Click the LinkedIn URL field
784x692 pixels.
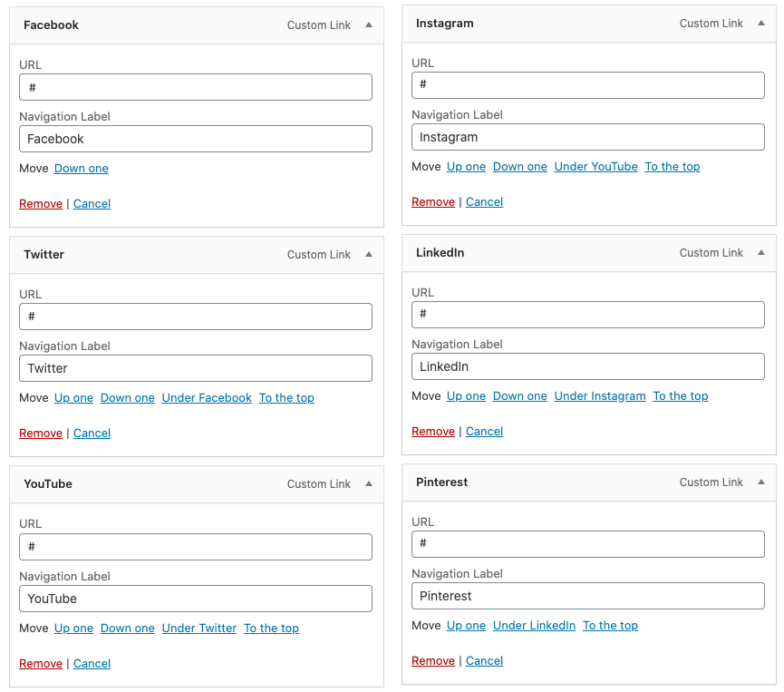[588, 315]
